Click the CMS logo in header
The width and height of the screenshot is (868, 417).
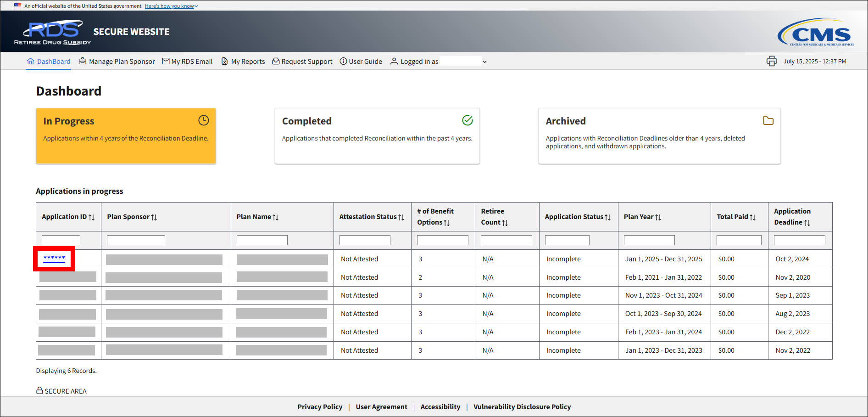[x=815, y=32]
